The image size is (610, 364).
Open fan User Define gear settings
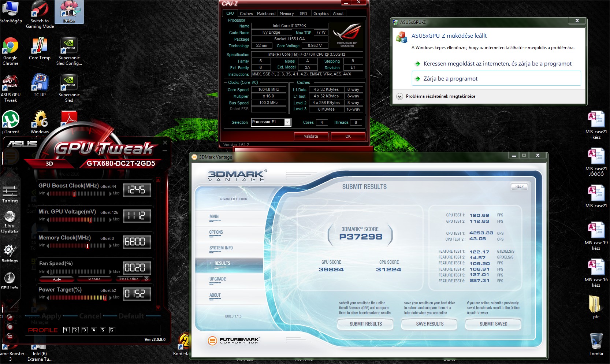tap(146, 279)
